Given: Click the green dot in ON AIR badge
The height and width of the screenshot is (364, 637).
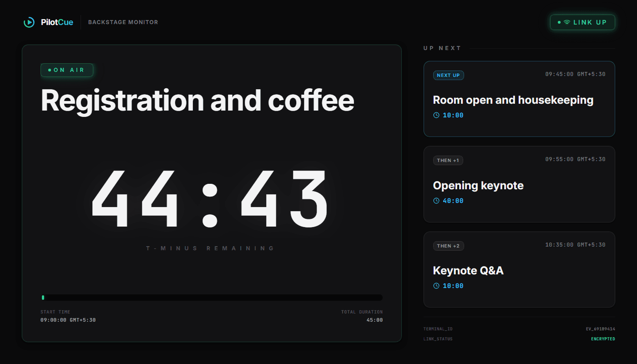Looking at the screenshot, I should pos(50,70).
